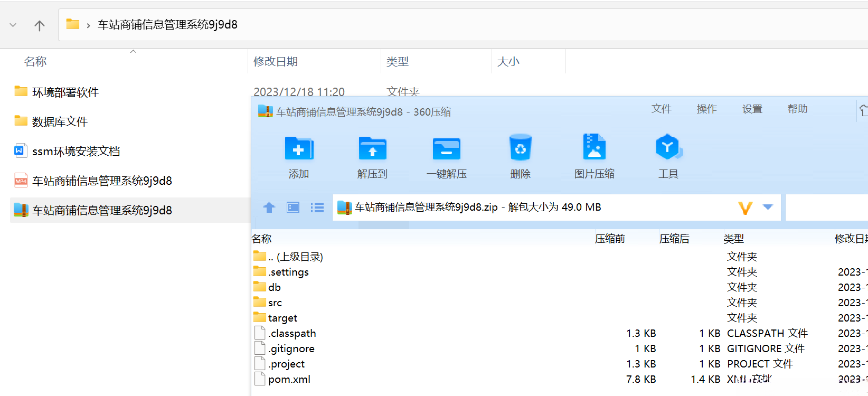This screenshot has width=868, height=396.
Task: Go up one level in 360压缩
Action: point(269,208)
